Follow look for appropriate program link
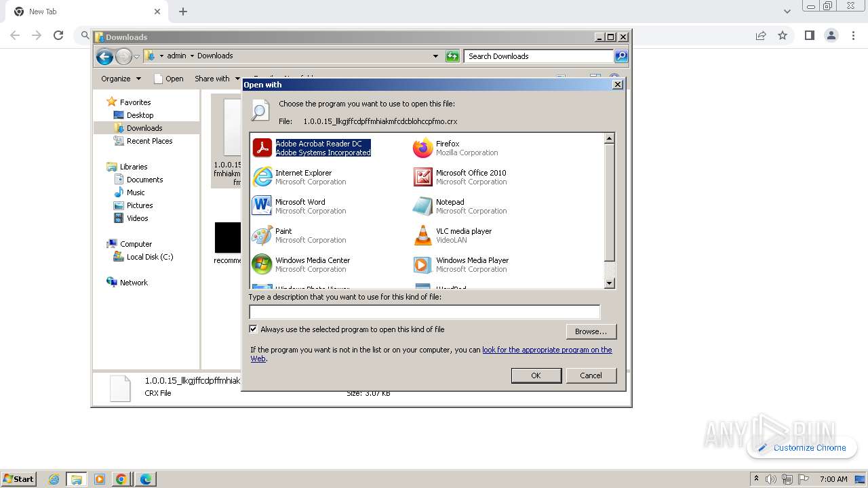Viewport: 868px width, 488px height. coord(431,354)
